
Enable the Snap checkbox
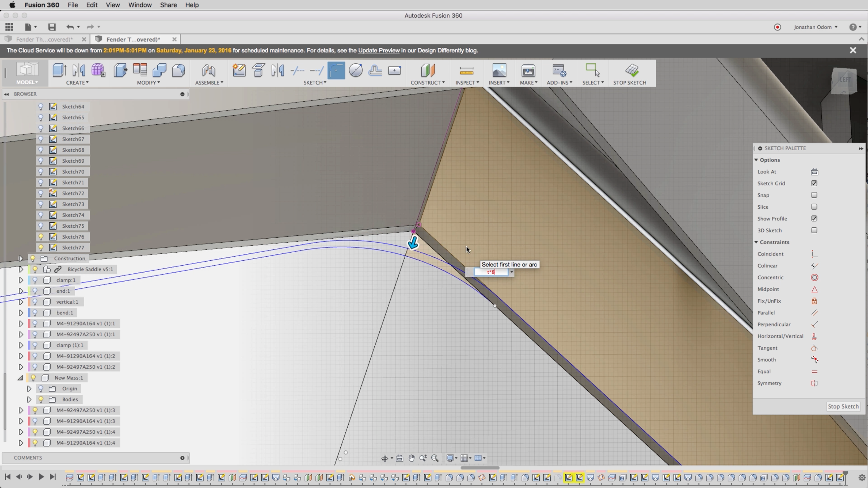tap(814, 195)
